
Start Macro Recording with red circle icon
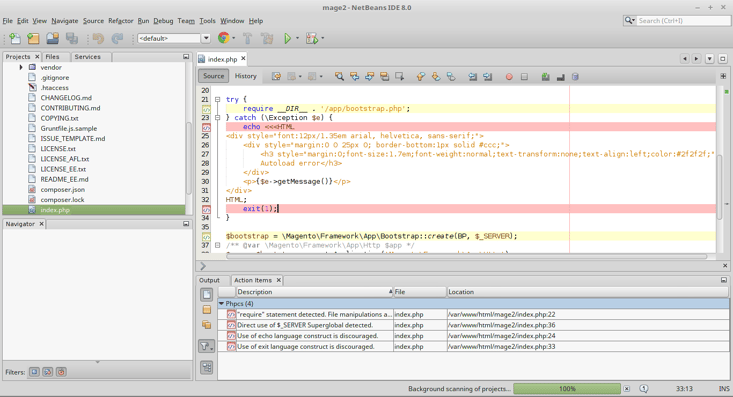[x=509, y=77]
